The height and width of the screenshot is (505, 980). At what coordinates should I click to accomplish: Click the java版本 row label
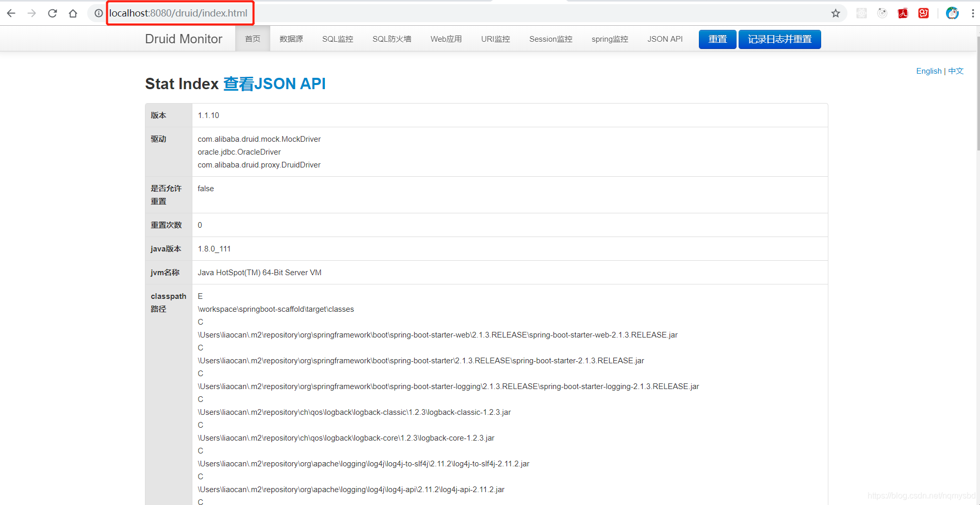point(166,249)
